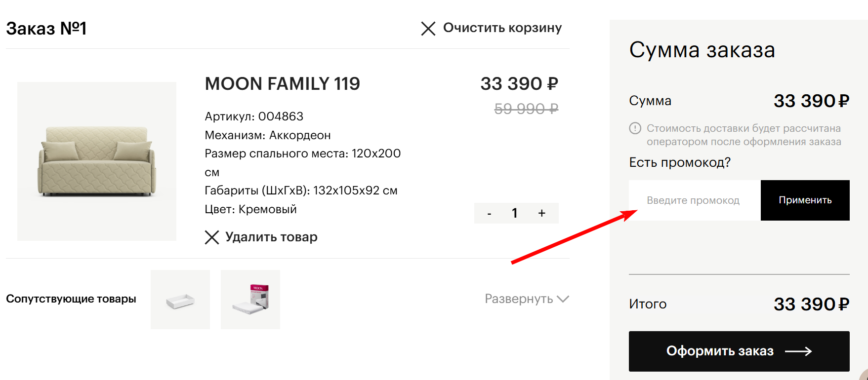868x380 pixels.
Task: Select the mattress accessory thumbnail
Action: 250,299
